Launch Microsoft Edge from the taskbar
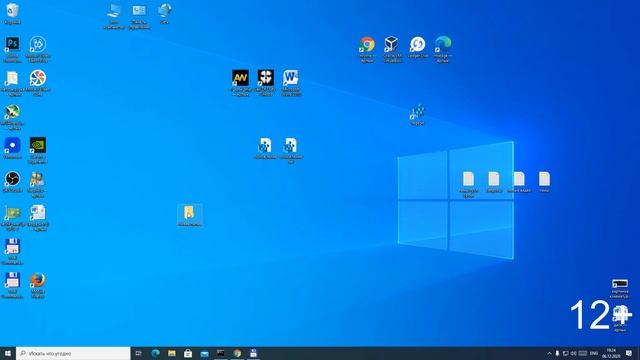Viewport: 640px width, 360px height. [x=156, y=353]
